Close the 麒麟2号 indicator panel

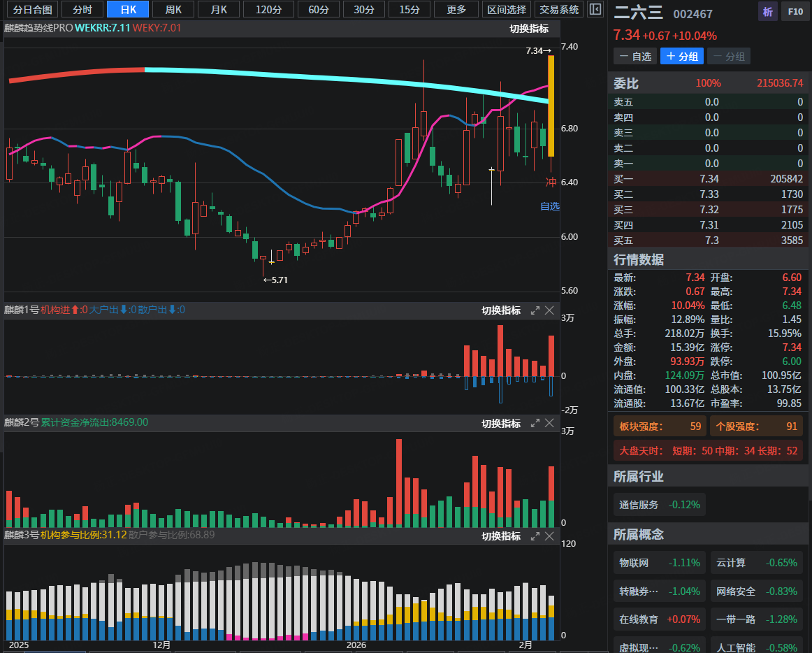tap(549, 424)
